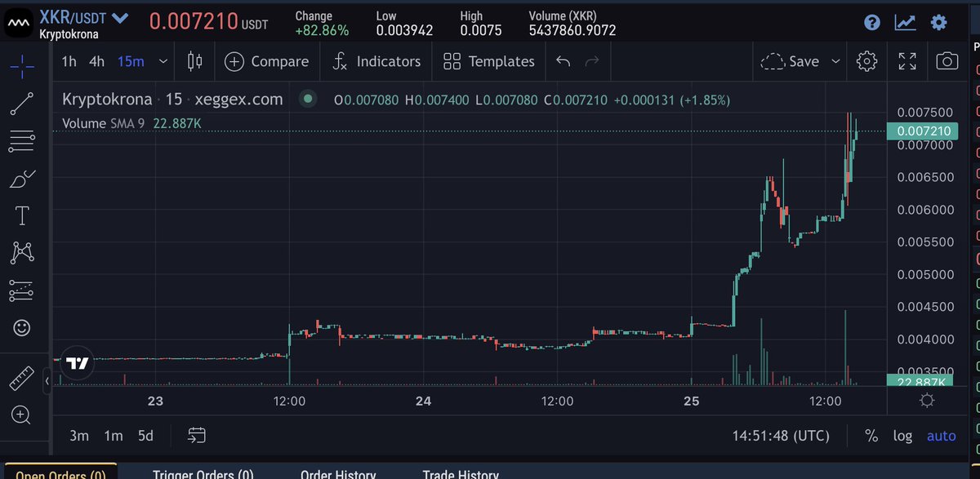
Task: Open the price scale settings icon
Action: [926, 401]
